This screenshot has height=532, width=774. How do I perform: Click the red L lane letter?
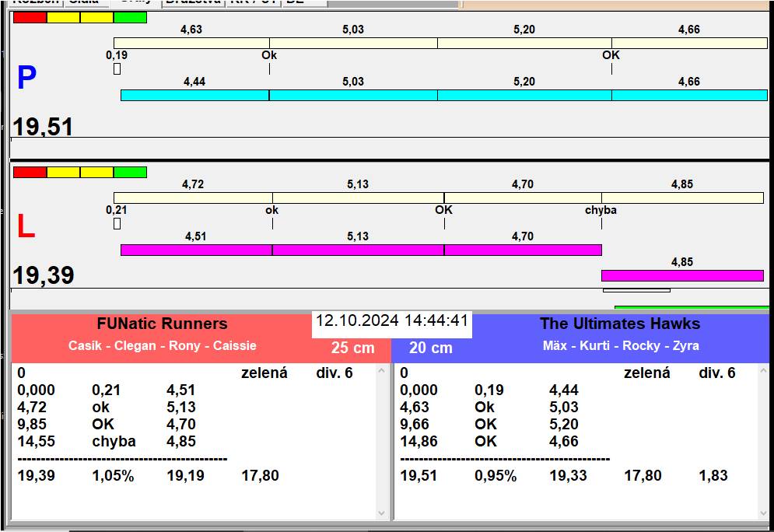(x=26, y=226)
